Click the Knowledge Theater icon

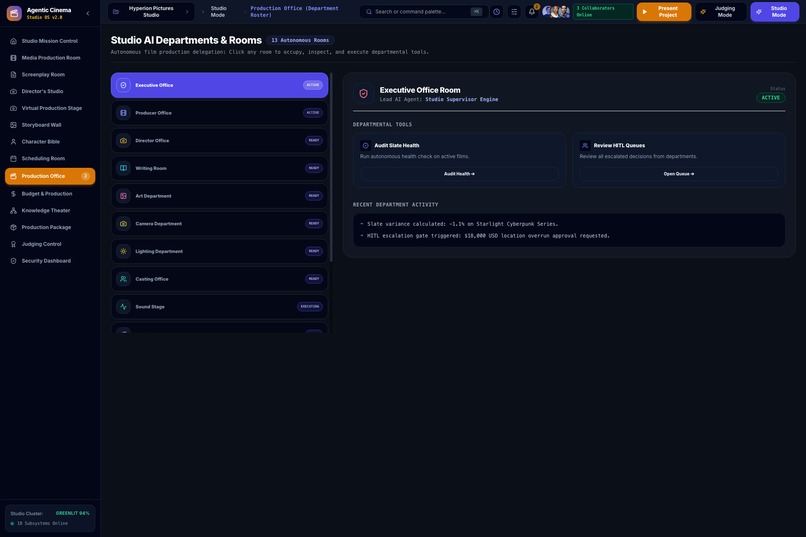click(x=13, y=211)
